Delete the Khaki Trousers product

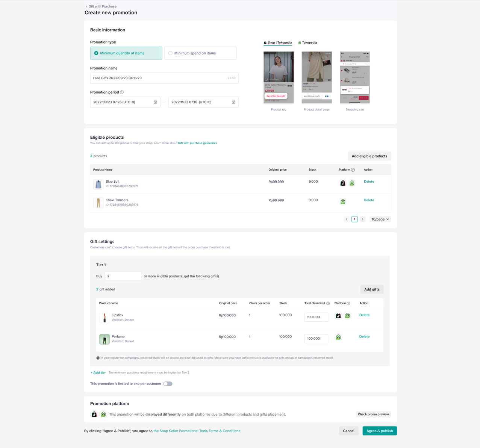[369, 200]
